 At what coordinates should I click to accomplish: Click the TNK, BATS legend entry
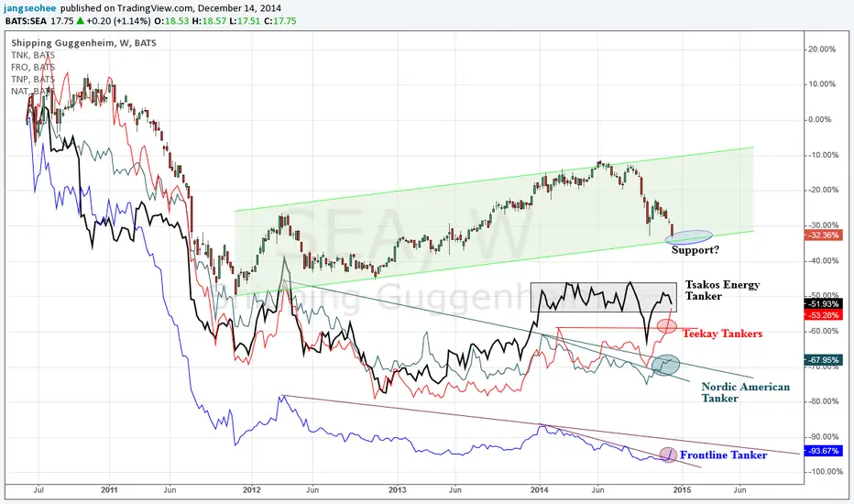click(x=33, y=55)
